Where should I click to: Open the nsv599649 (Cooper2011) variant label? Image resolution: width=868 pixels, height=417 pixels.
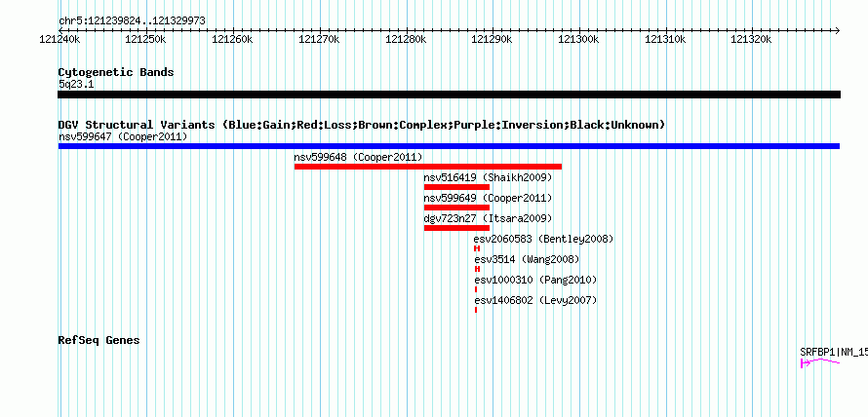tap(488, 198)
